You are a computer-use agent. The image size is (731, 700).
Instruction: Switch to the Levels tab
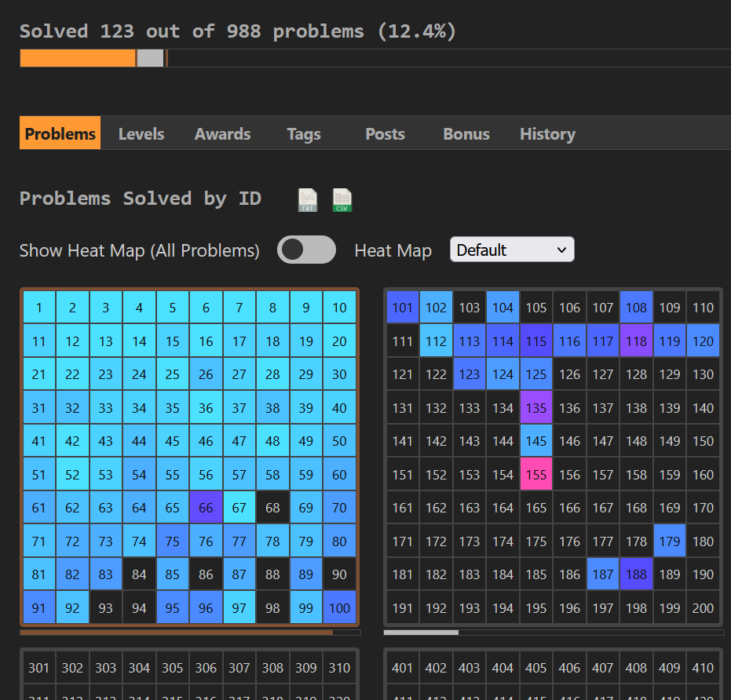[x=141, y=134]
